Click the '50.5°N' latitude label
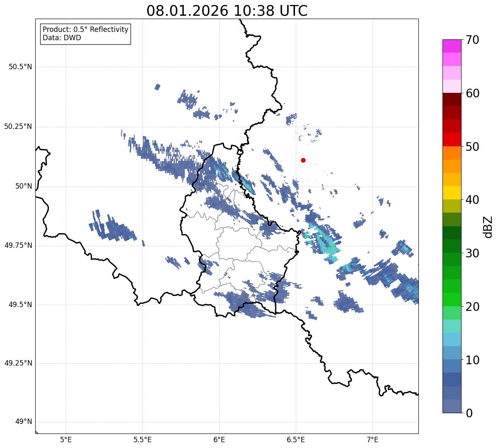This screenshot has height=448, width=498. point(20,67)
